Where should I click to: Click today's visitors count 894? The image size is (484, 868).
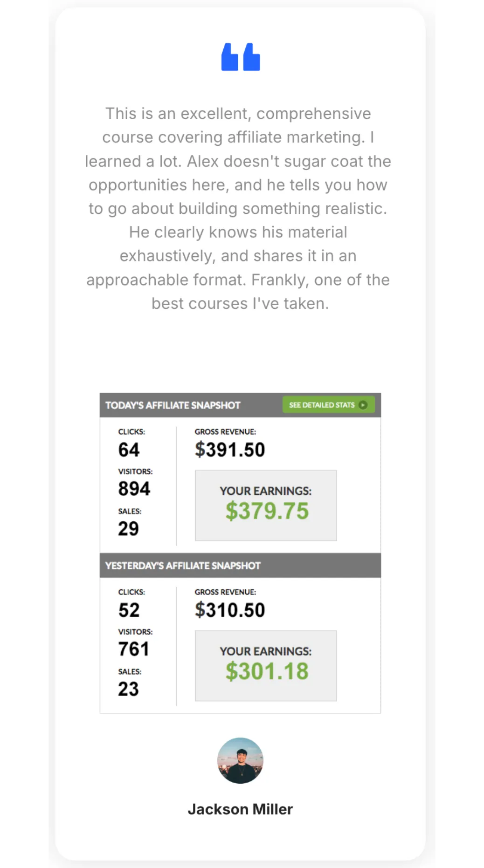click(x=134, y=489)
